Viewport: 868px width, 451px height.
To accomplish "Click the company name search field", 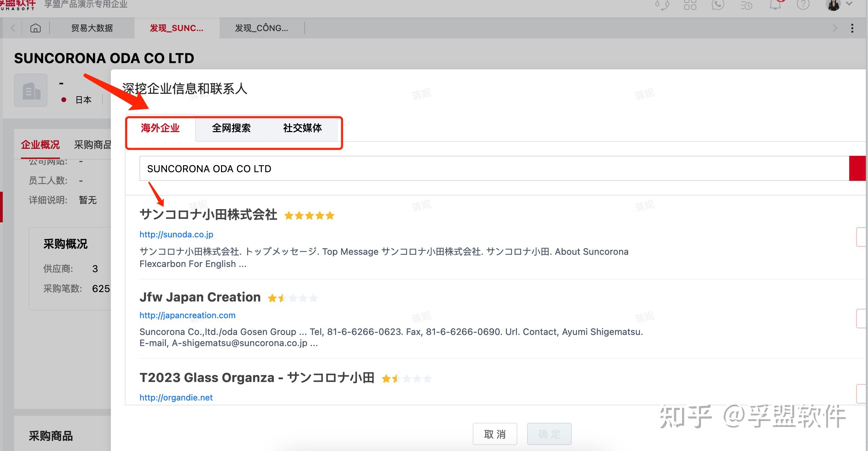I will click(494, 168).
